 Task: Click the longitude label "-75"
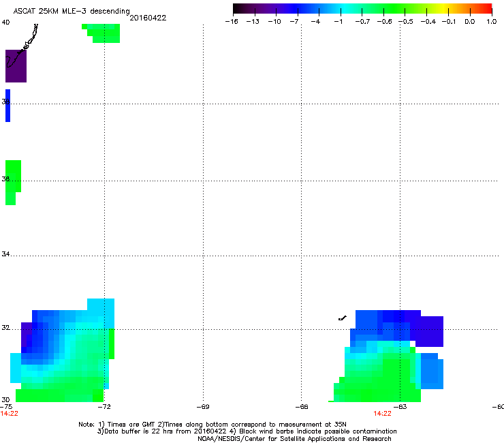(6, 407)
